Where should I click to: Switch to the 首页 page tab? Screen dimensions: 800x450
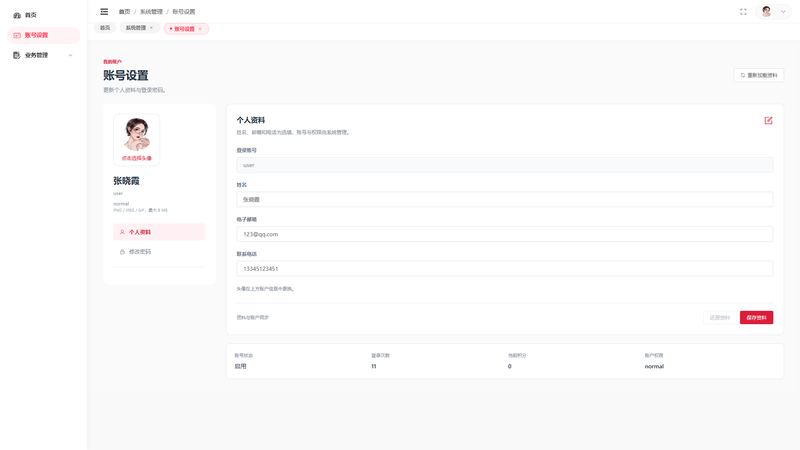click(105, 28)
